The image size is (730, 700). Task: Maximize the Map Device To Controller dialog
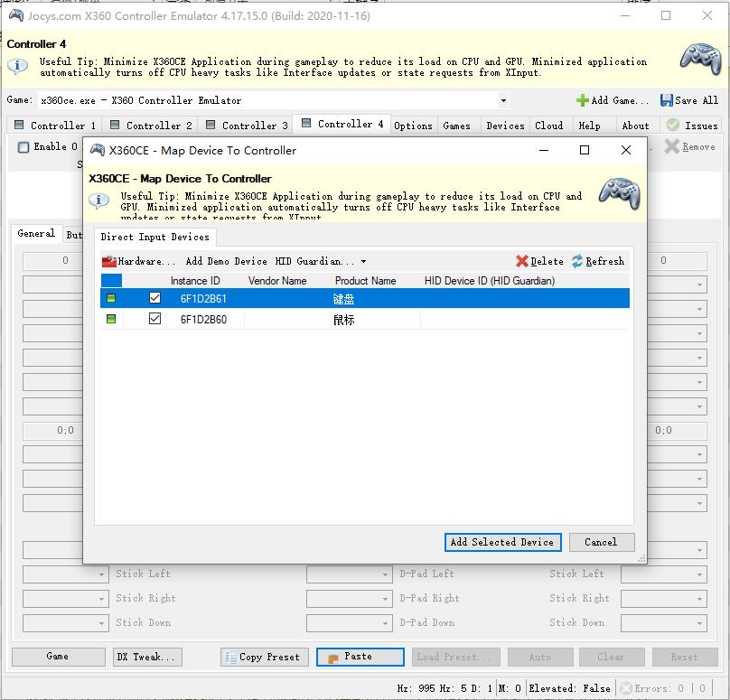coord(585,150)
